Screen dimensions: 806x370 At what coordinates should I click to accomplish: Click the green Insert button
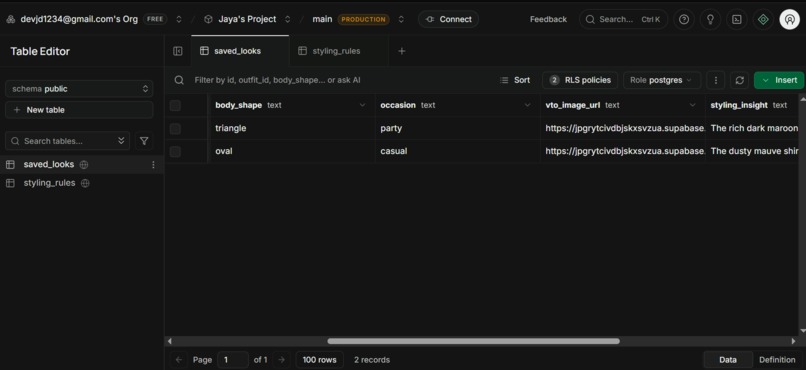(x=780, y=80)
